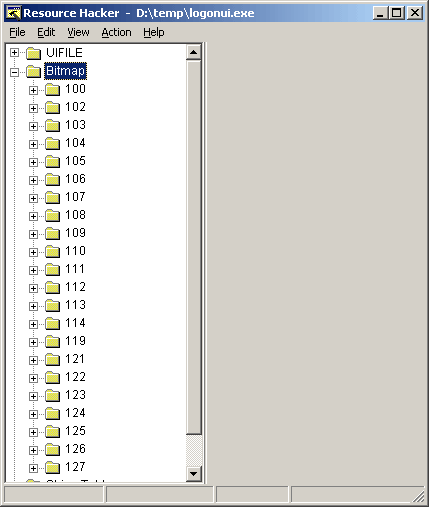Select resource label 119
This screenshot has width=429, height=507.
[x=75, y=341]
